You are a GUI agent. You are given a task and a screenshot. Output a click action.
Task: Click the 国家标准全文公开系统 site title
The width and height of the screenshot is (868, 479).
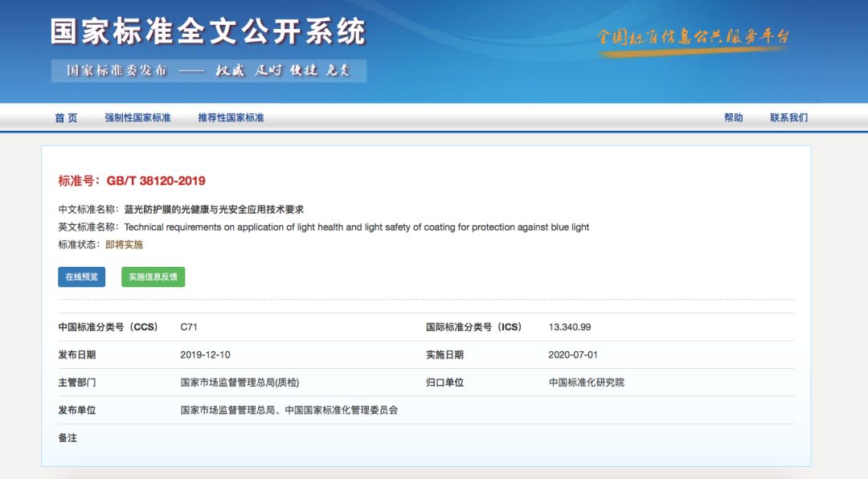coord(208,31)
